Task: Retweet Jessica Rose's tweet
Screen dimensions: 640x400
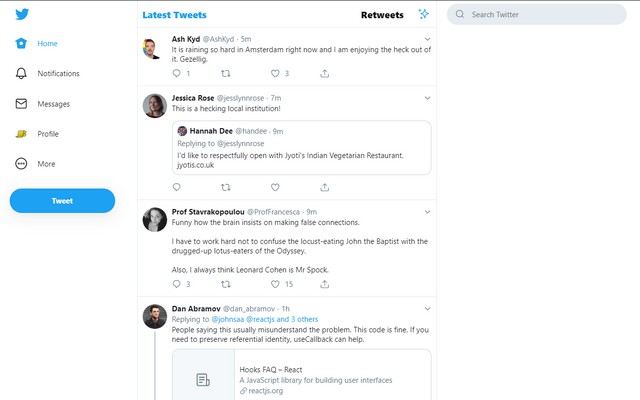Action: [x=225, y=187]
